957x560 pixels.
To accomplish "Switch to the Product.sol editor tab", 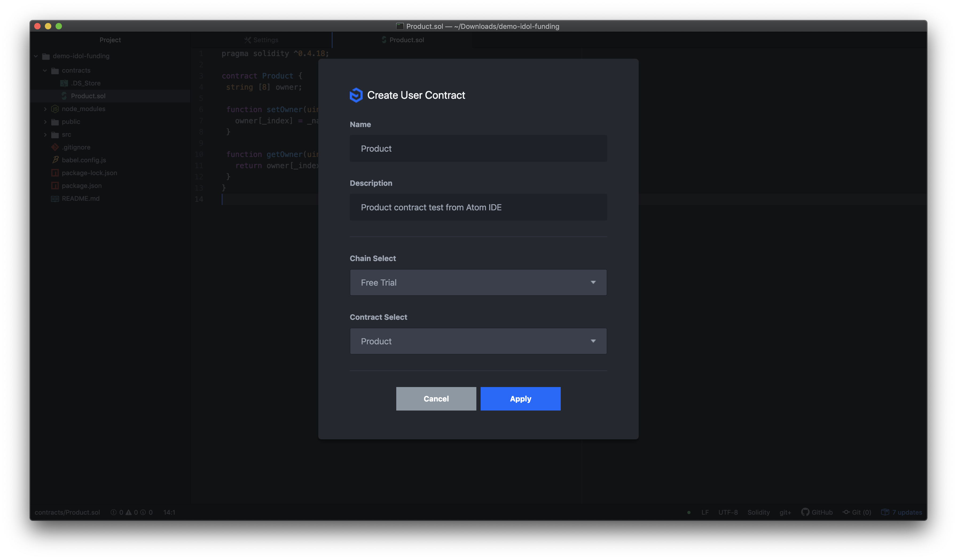I will tap(403, 40).
